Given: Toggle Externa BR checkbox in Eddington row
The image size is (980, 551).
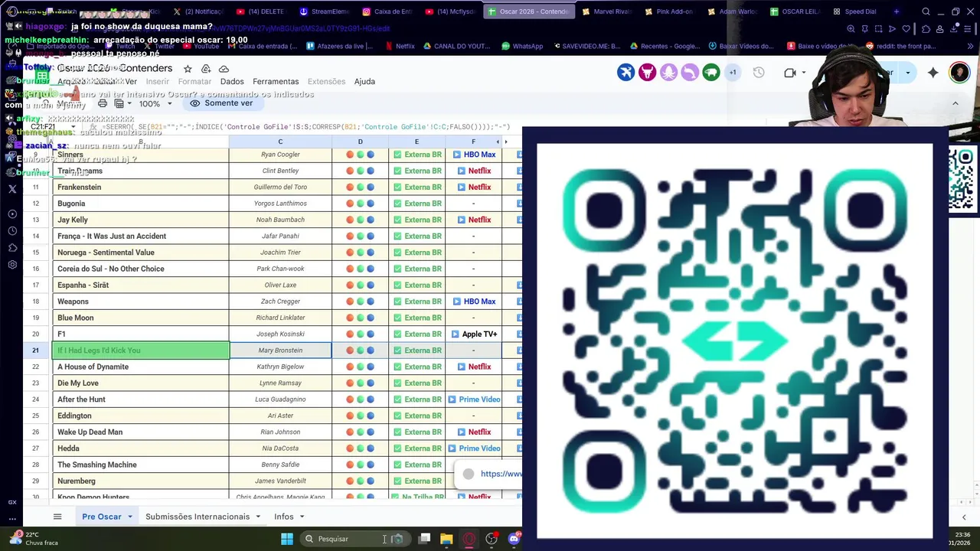Looking at the screenshot, I should tap(397, 416).
